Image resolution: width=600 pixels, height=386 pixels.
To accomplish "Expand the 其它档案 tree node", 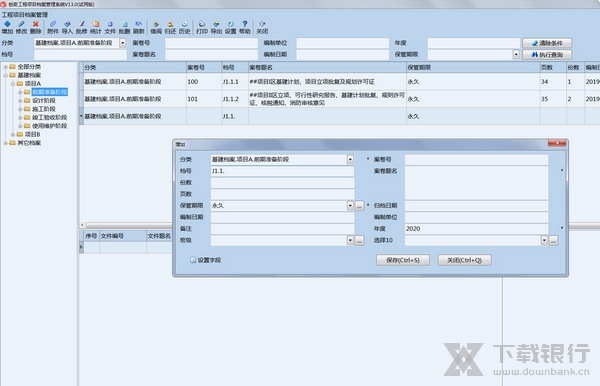I will 6,143.
